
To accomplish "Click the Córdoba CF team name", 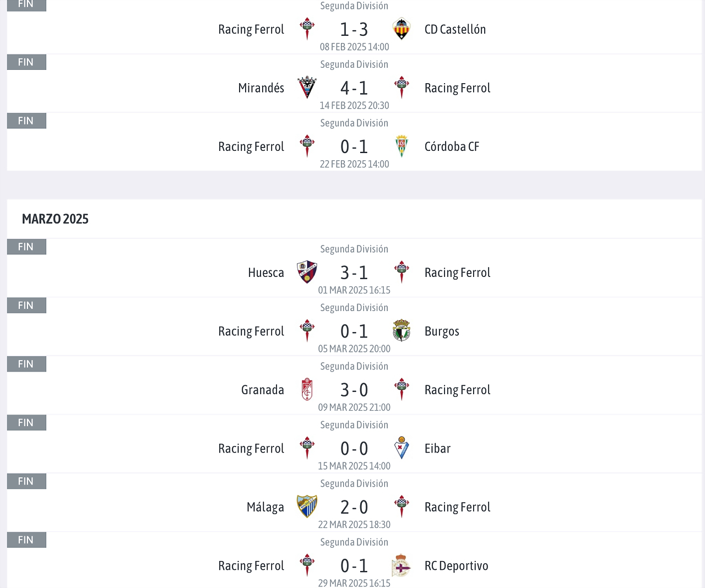I will click(x=452, y=146).
